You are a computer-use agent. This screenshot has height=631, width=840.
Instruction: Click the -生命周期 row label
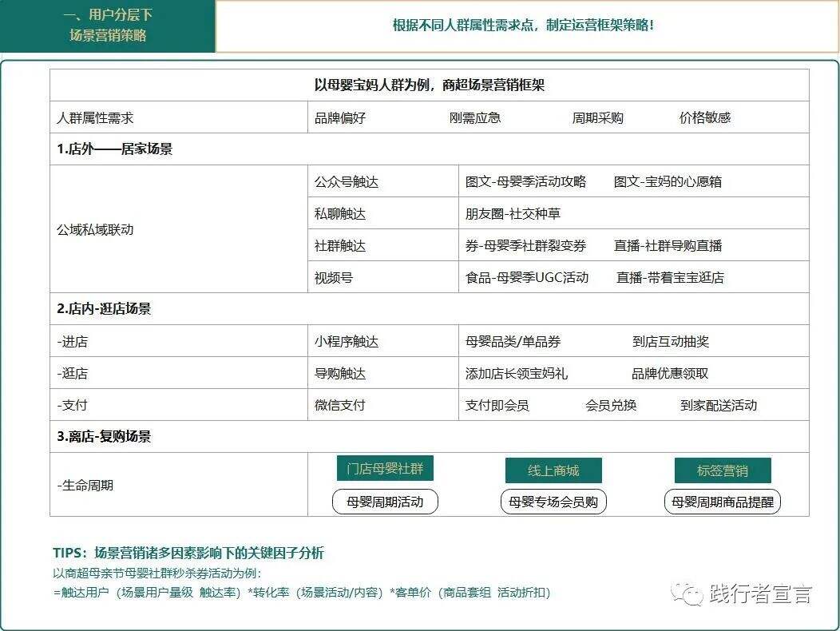tap(85, 485)
